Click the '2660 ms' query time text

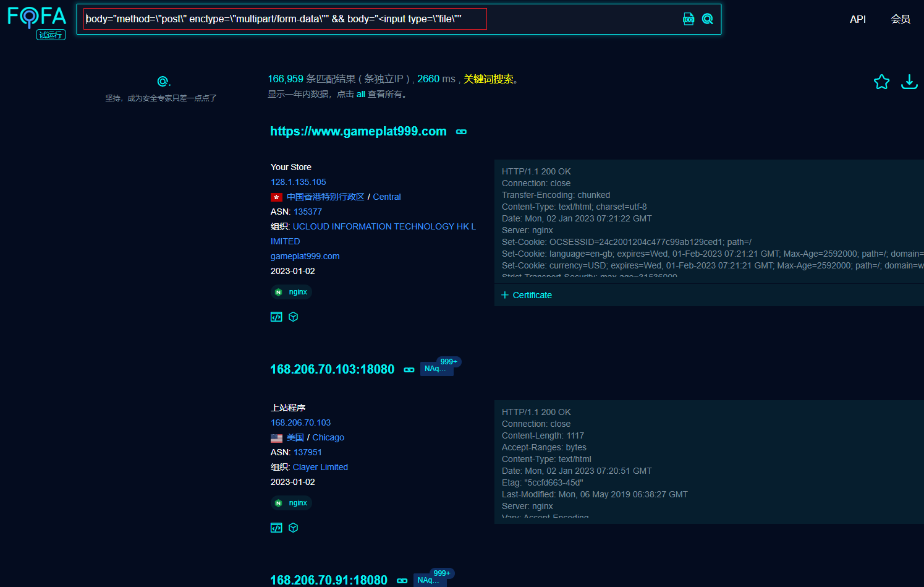pyautogui.click(x=436, y=79)
